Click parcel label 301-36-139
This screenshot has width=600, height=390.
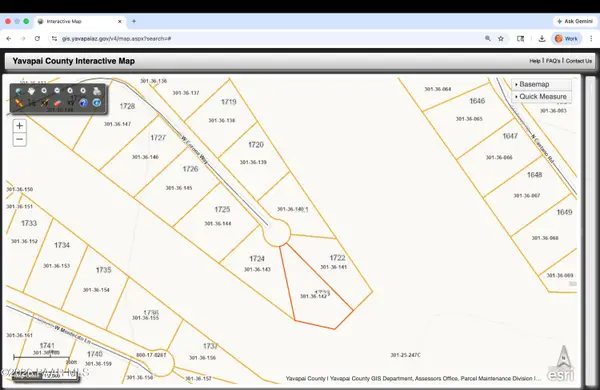pyautogui.click(x=253, y=162)
